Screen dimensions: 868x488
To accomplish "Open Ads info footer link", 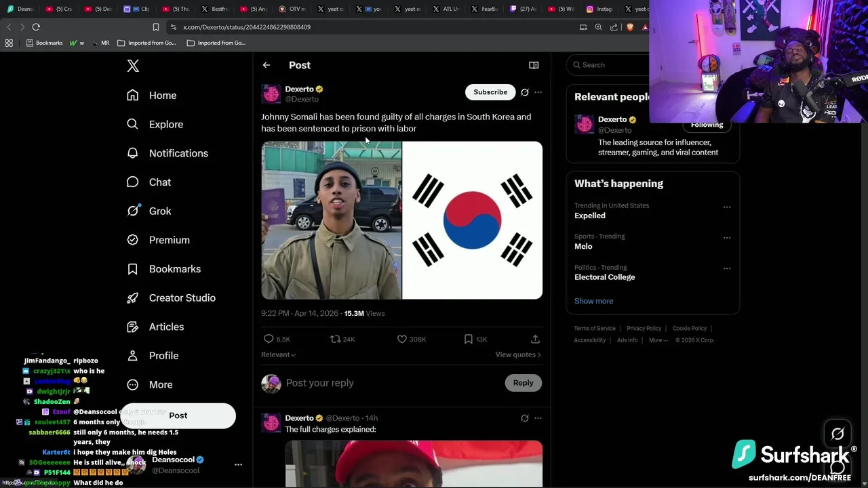I will point(627,340).
